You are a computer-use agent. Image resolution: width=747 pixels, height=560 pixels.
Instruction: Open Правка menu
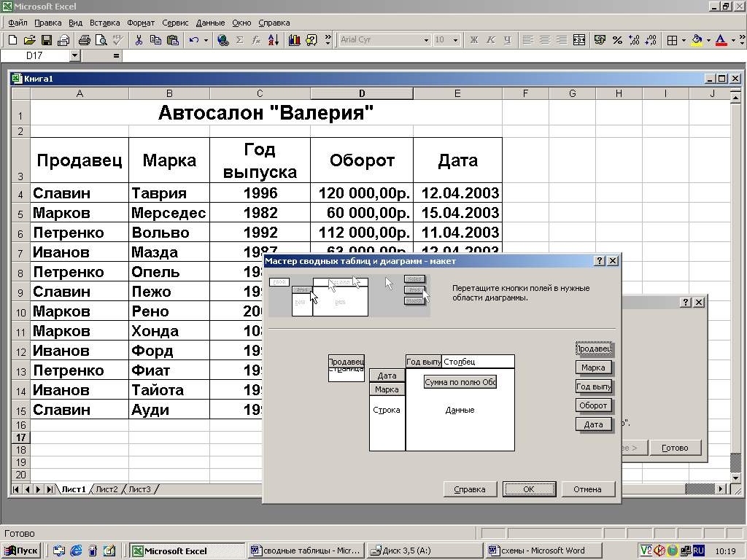click(47, 23)
